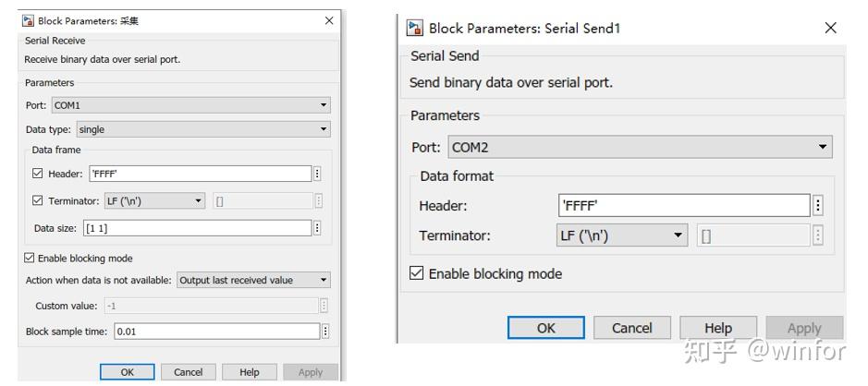Viewport: 868px width, 386px height.
Task: Open the COM2 Port dropdown
Action: pos(640,148)
